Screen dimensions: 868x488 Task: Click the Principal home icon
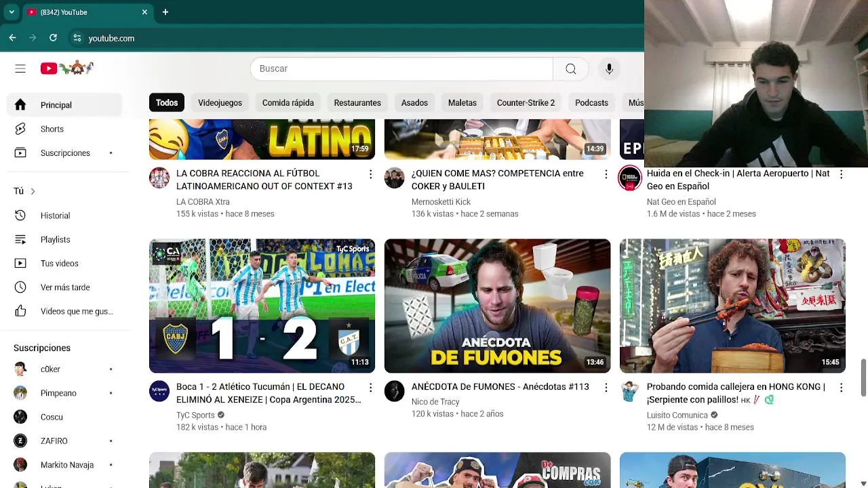coord(20,105)
